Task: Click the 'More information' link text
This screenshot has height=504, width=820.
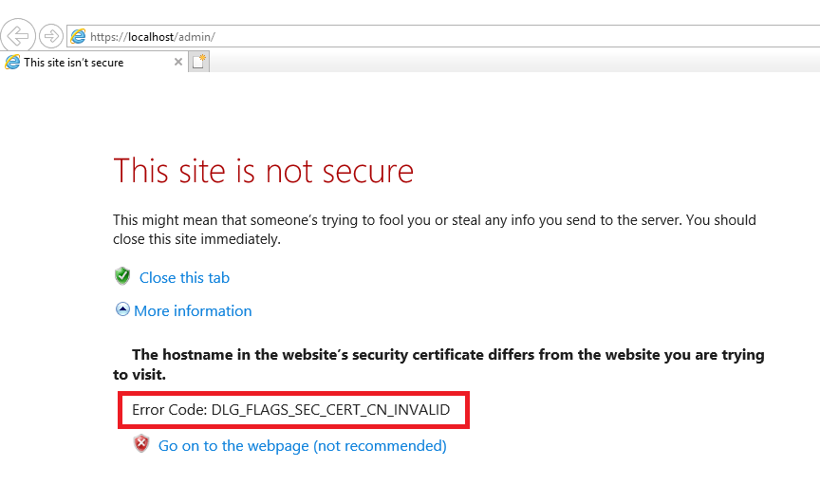Action: 193,311
